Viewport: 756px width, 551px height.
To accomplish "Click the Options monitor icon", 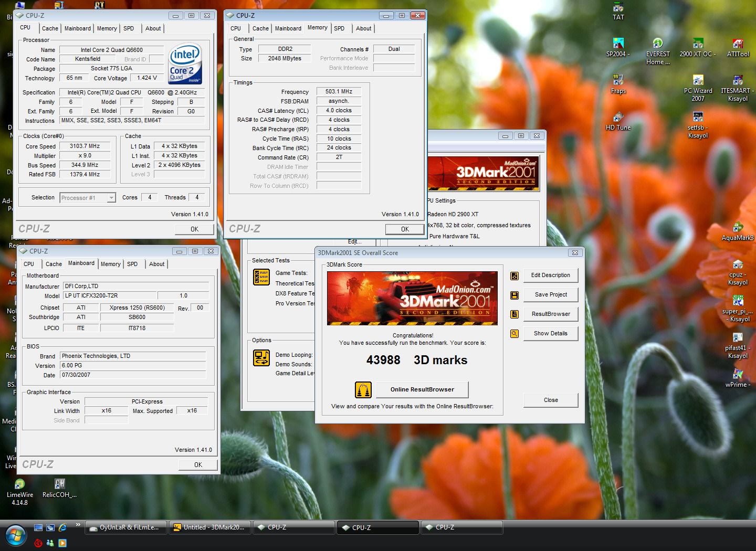I will point(261,358).
